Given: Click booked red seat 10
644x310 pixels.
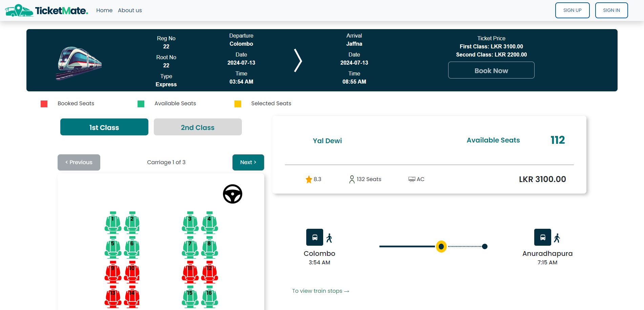Looking at the screenshot, I should pyautogui.click(x=132, y=272).
